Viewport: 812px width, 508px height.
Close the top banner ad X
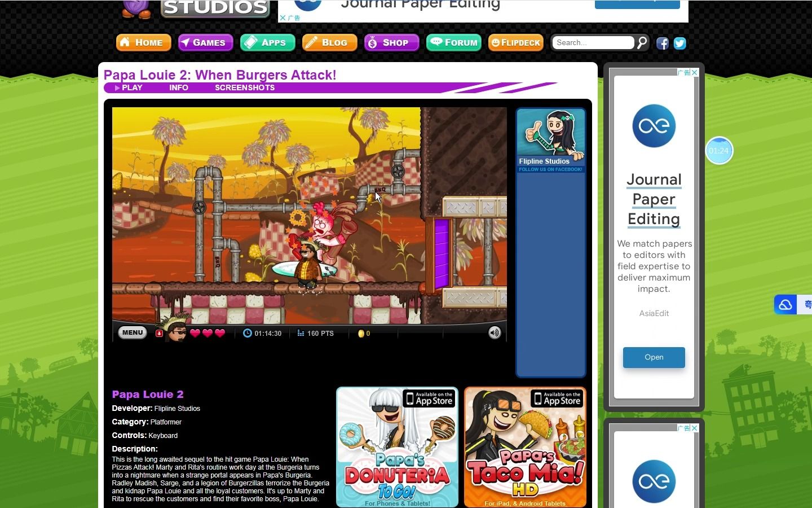pos(283,18)
